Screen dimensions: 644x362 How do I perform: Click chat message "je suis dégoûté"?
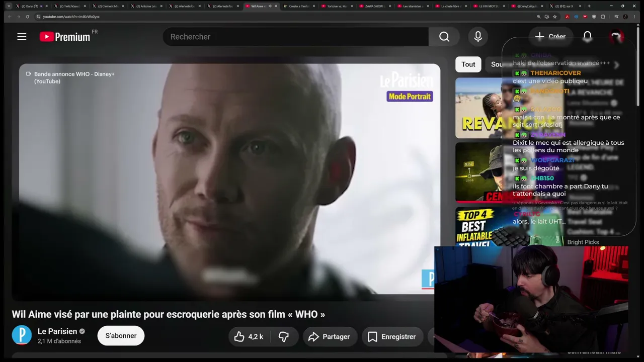click(x=536, y=168)
